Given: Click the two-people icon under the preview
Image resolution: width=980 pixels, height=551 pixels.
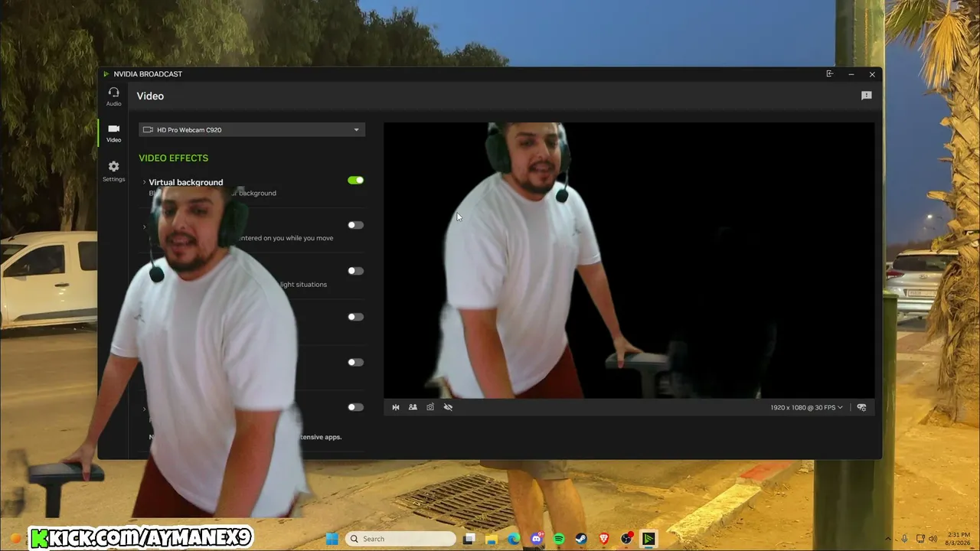Looking at the screenshot, I should pyautogui.click(x=413, y=407).
